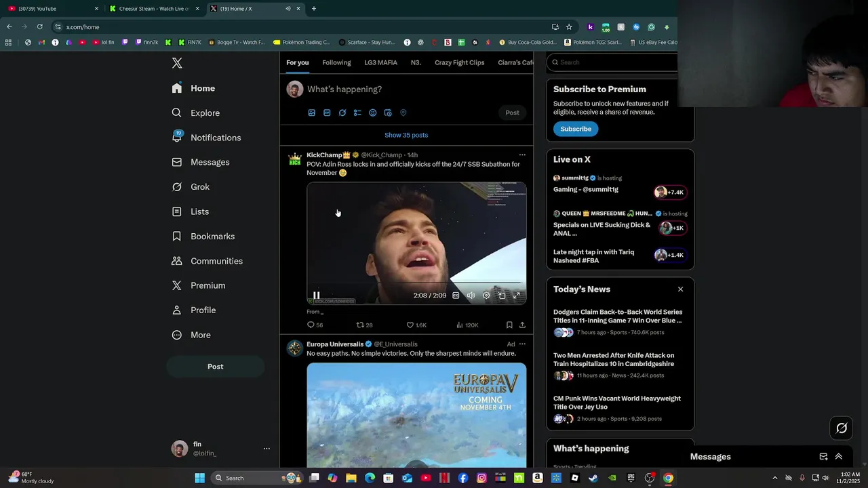This screenshot has width=868, height=488.
Task: Open the floating Grok button
Action: [x=842, y=428]
